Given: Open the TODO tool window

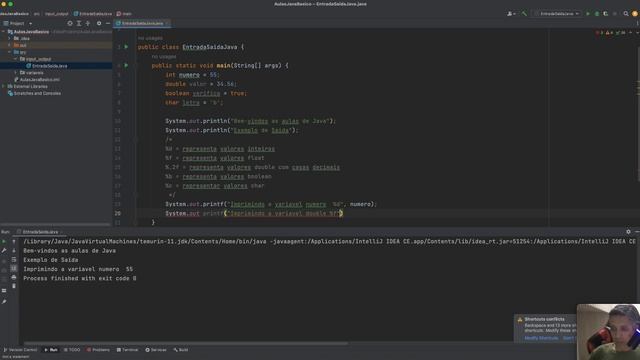Looking at the screenshot, I should (x=72, y=350).
